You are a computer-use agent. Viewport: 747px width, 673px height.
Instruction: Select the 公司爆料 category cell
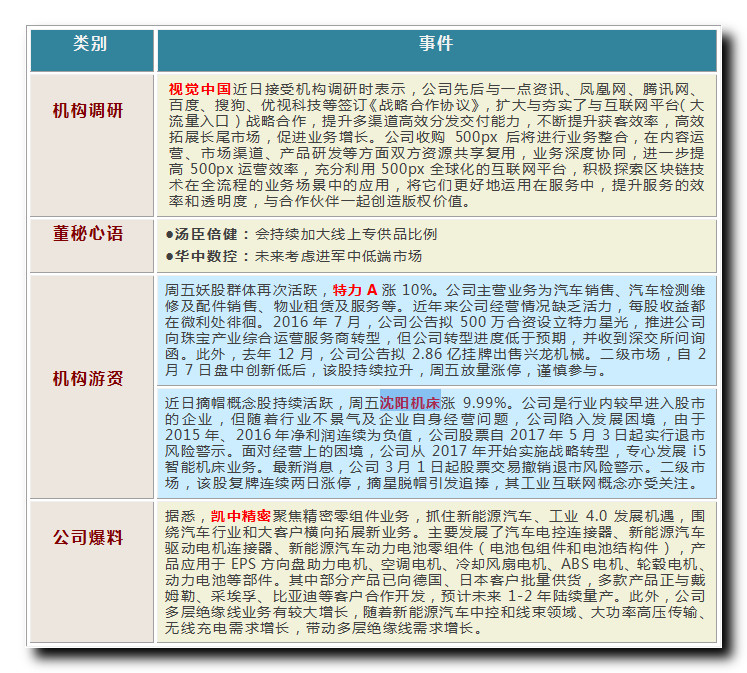pos(91,572)
